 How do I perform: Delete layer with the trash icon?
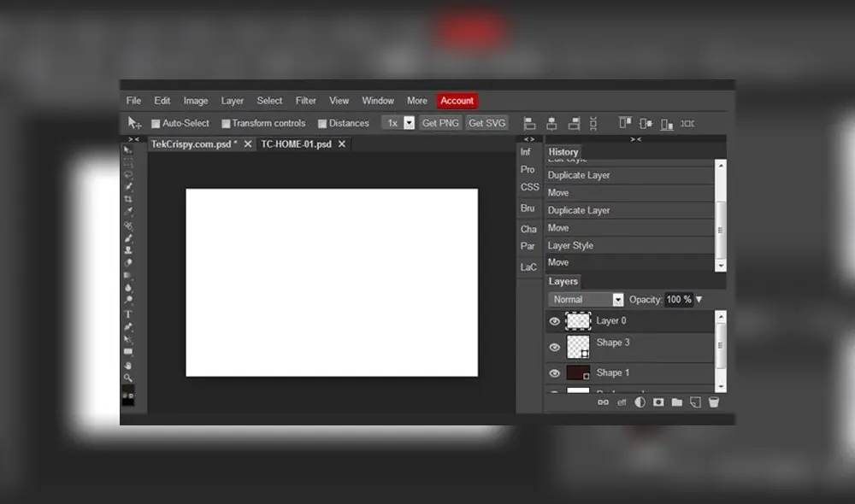(714, 402)
